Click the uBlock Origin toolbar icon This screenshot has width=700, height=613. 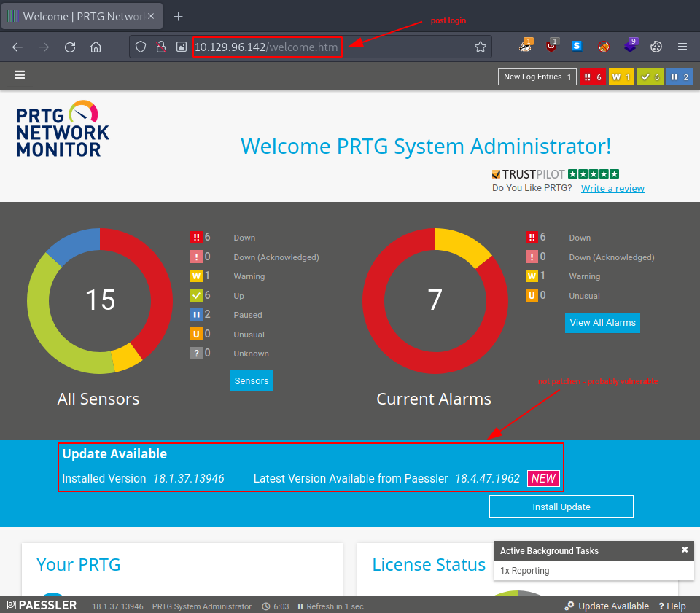coord(552,45)
